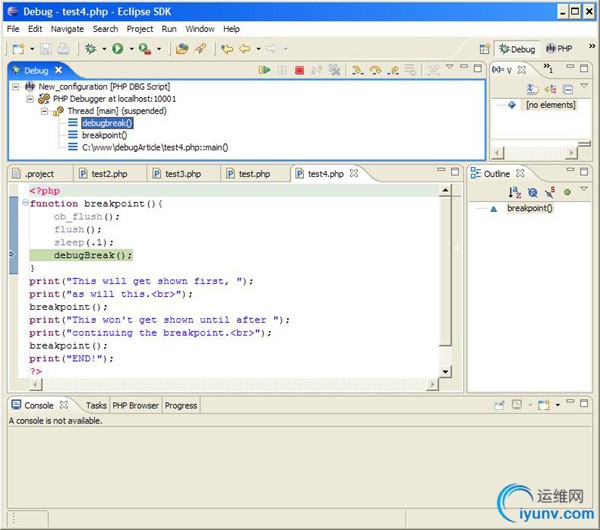The width and height of the screenshot is (600, 530).
Task: Collapse the Thread [main] node
Action: 44,111
